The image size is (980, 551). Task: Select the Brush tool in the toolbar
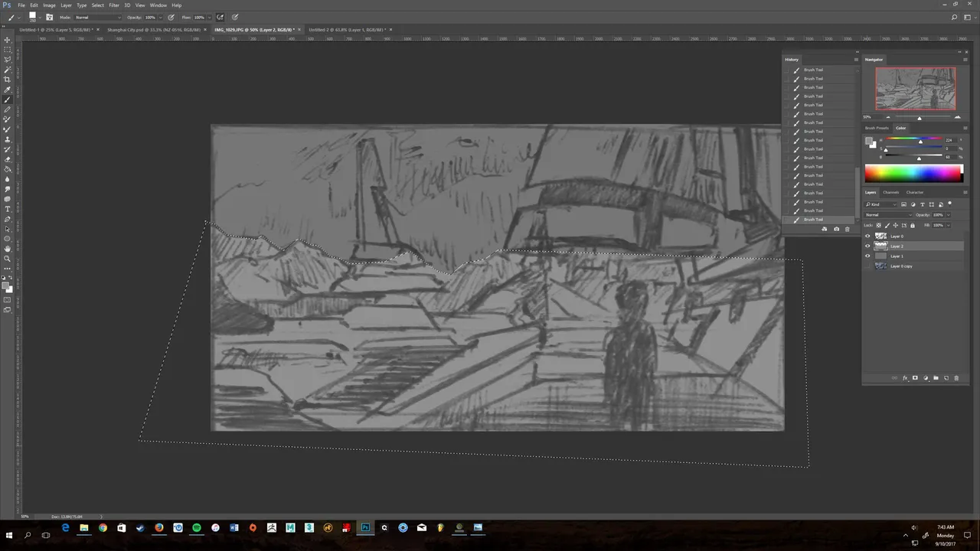[8, 99]
